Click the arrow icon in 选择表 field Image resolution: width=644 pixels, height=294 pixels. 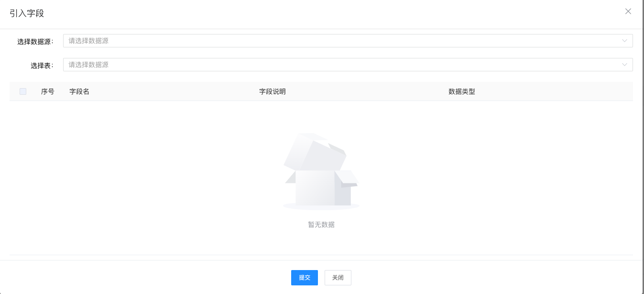click(x=624, y=65)
